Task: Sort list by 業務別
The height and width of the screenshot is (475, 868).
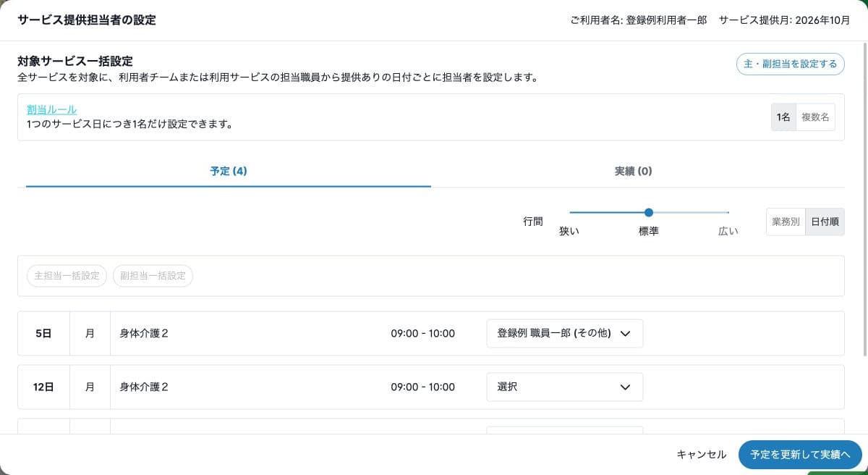Action: pos(786,222)
